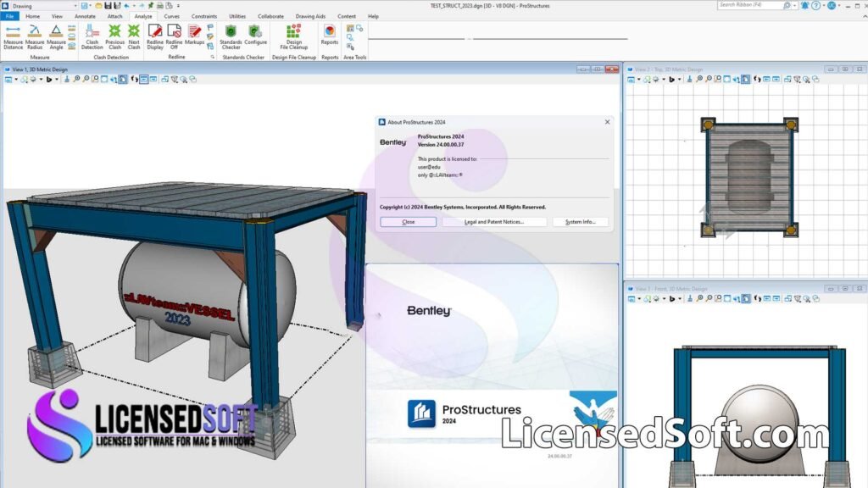Click Update View brush in View 1 toolbar
The image size is (868, 488).
66,79
